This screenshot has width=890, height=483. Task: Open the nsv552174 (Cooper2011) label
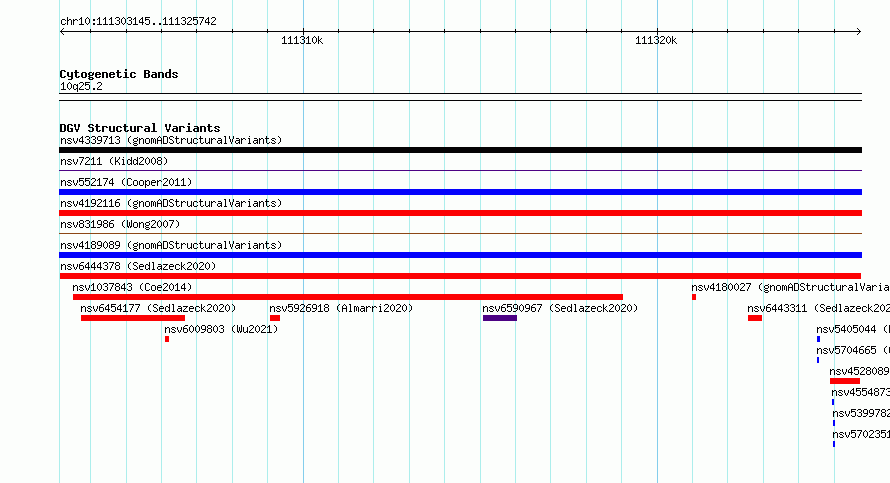126,182
